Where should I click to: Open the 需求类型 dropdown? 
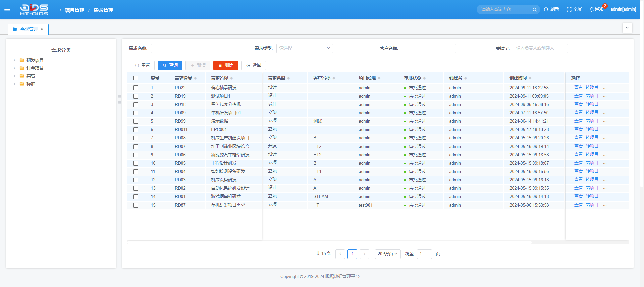304,48
